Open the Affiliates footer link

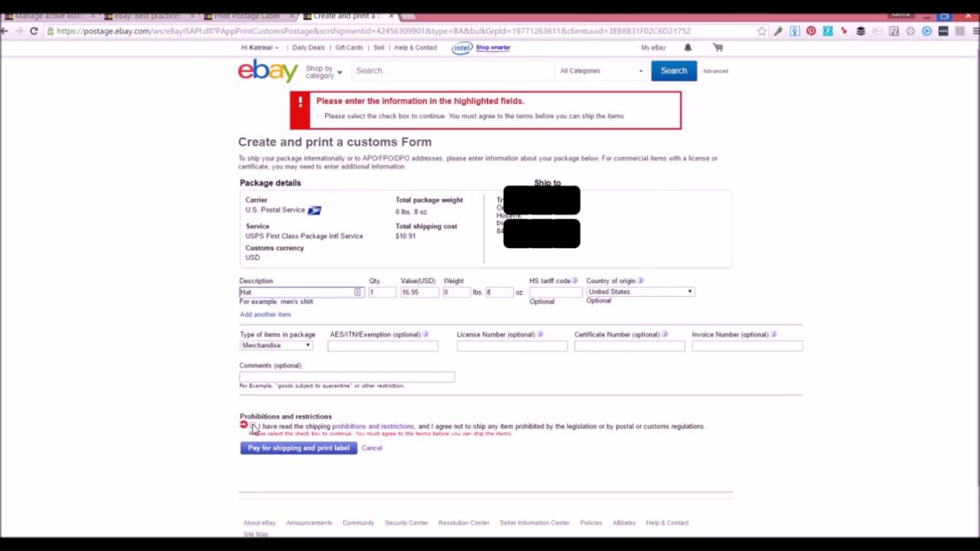click(624, 523)
